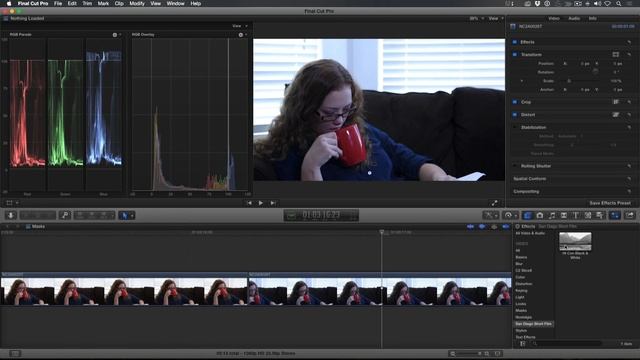Toggle timeline snapping button

point(506,226)
